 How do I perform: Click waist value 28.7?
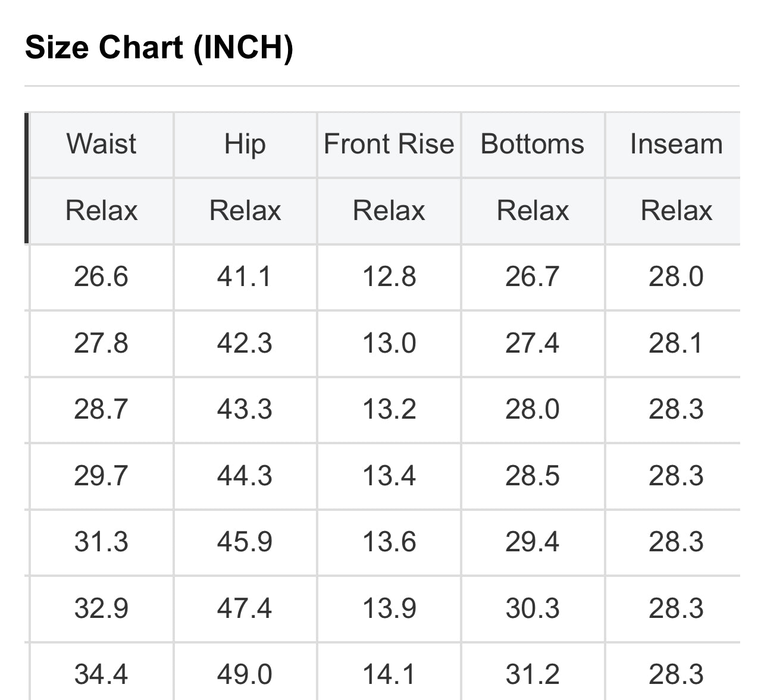[x=101, y=409]
